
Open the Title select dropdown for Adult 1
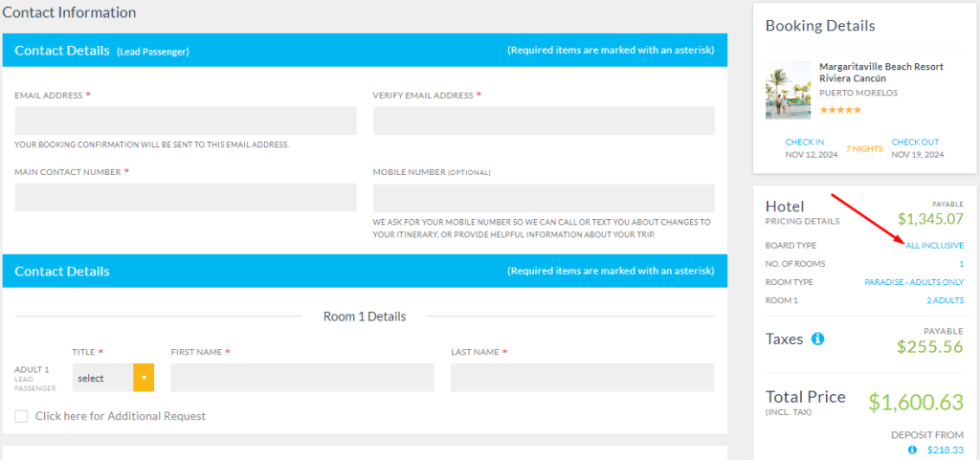[113, 378]
